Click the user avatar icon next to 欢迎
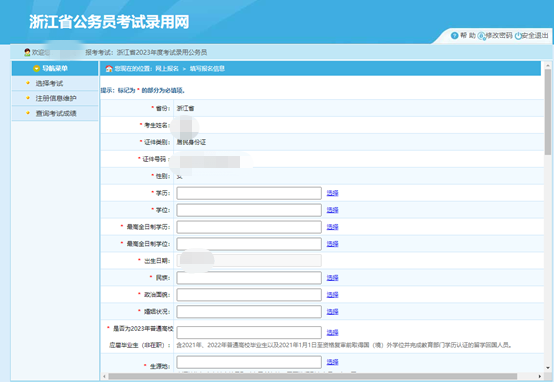The height and width of the screenshot is (382, 554). click(27, 52)
